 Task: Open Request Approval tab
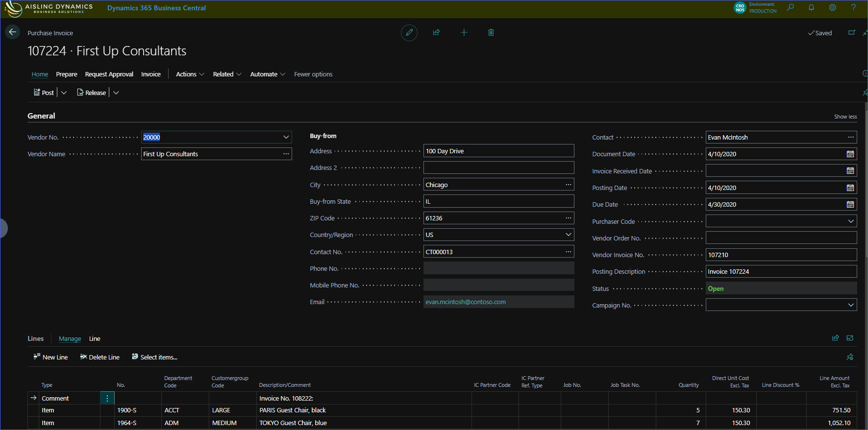click(109, 74)
